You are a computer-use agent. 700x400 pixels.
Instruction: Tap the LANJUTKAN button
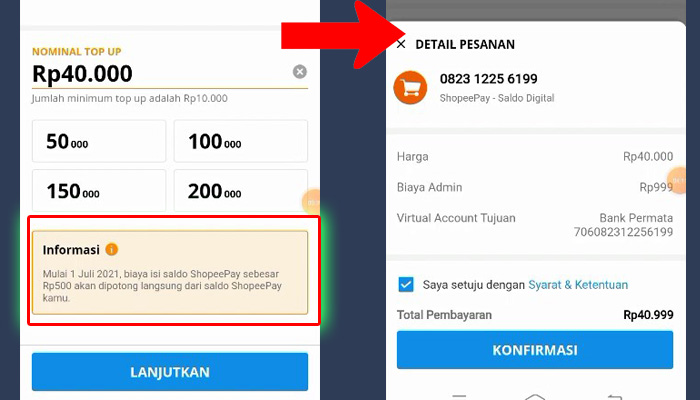tap(170, 372)
